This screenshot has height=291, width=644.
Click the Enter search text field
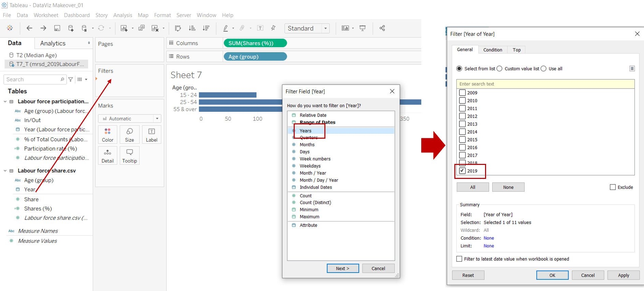(545, 84)
